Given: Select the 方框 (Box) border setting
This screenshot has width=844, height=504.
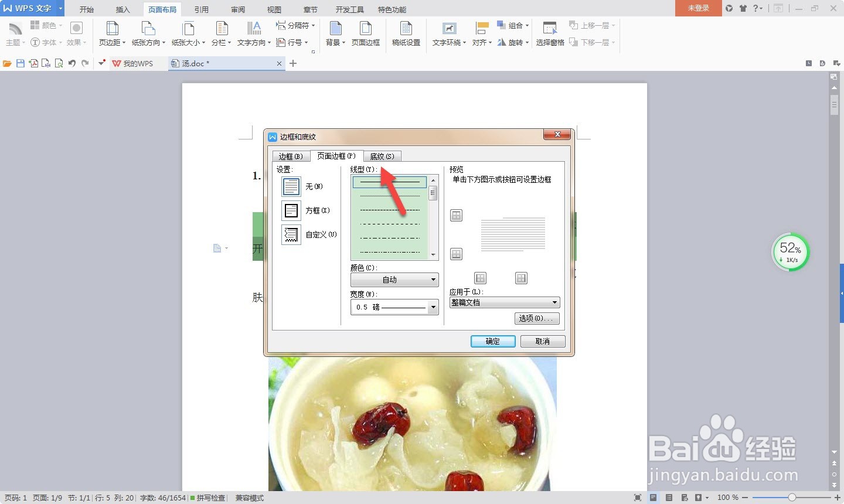Looking at the screenshot, I should pos(291,210).
